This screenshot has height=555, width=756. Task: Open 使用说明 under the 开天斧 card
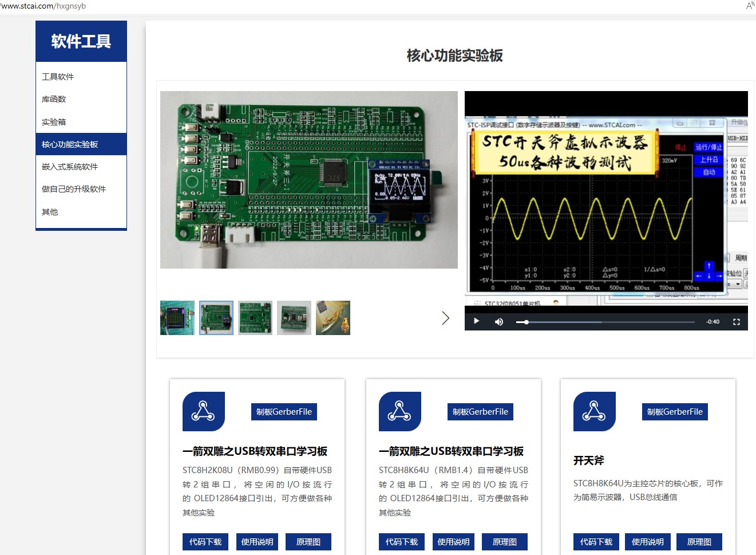tap(648, 542)
